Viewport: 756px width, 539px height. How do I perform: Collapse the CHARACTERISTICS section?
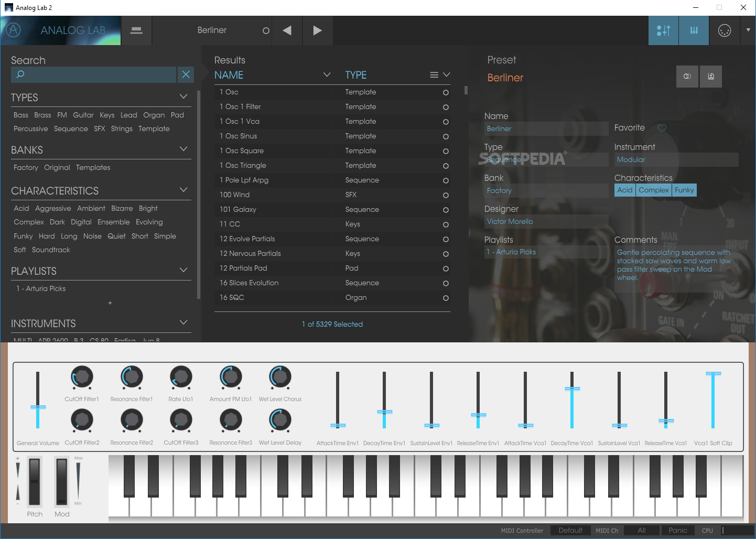point(183,190)
